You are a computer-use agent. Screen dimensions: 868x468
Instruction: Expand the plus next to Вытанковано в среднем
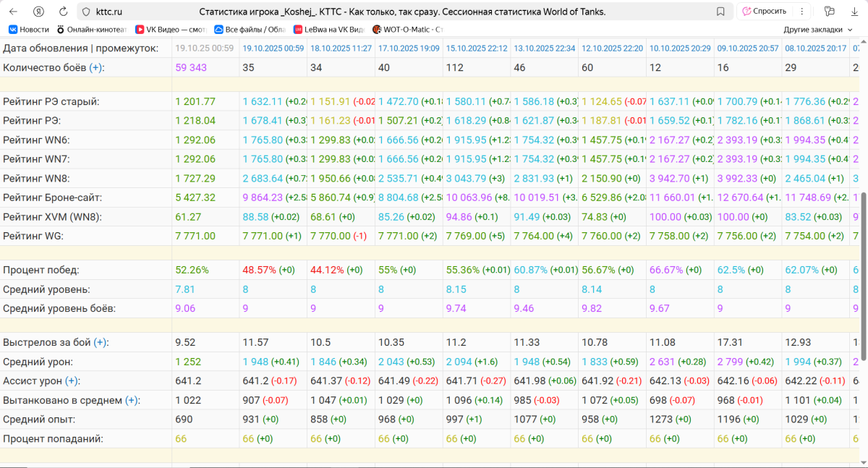tap(131, 400)
